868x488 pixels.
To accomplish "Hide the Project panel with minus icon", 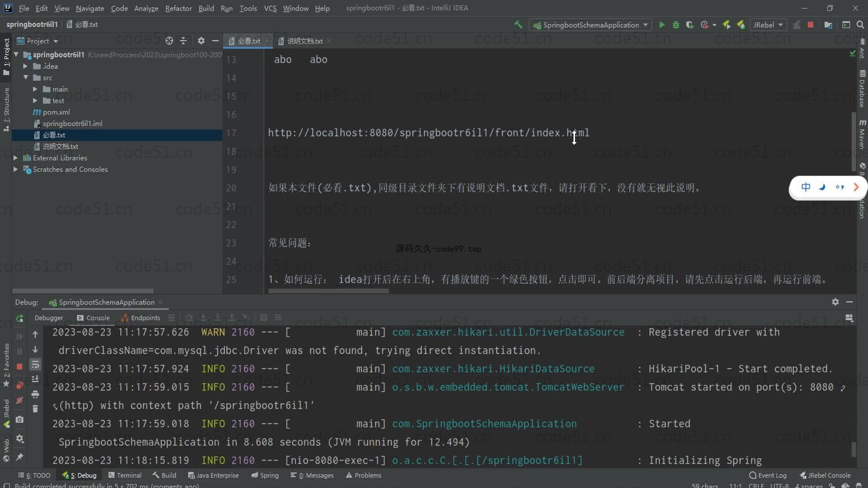I will 215,41.
